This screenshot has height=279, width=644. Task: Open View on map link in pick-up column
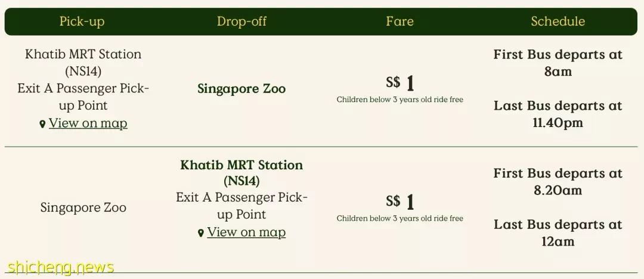pyautogui.click(x=88, y=123)
